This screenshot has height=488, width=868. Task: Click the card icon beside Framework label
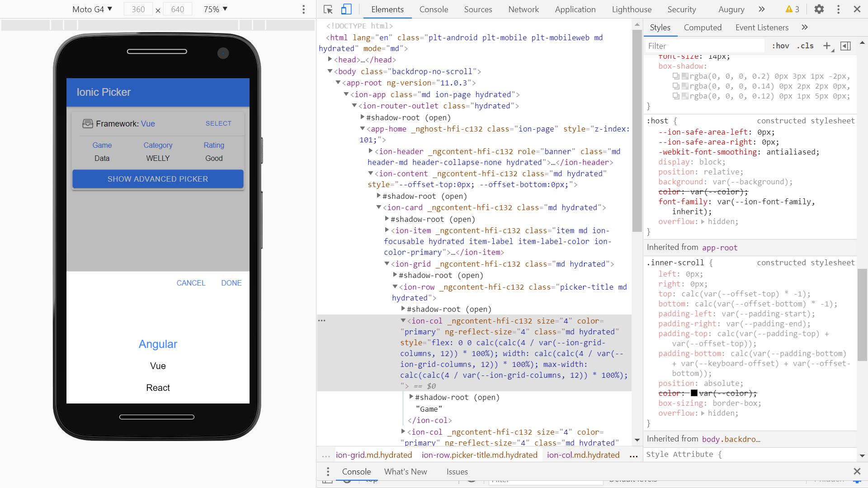[x=88, y=123]
